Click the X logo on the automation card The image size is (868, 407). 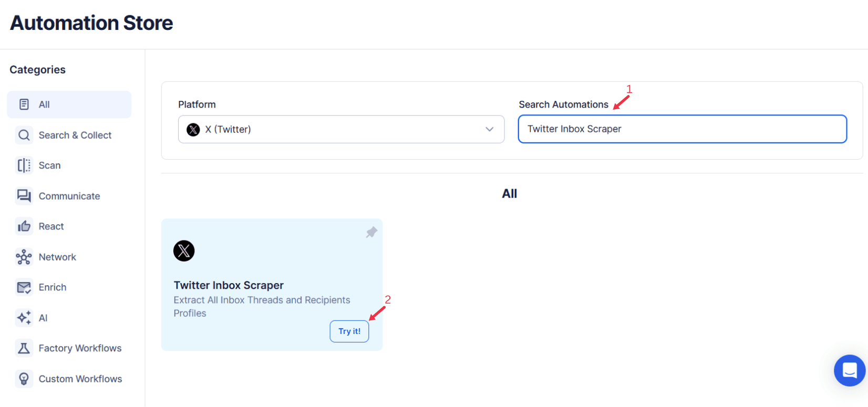184,251
